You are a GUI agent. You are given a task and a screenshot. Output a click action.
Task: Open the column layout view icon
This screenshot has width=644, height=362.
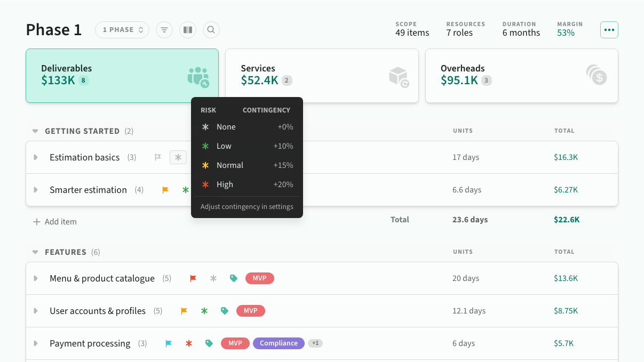coord(187,30)
